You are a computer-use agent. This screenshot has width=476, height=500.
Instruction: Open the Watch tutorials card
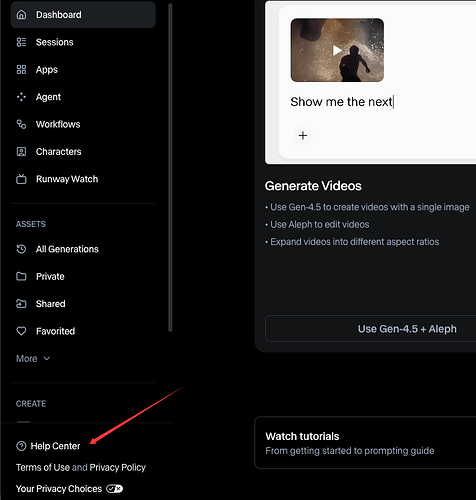point(365,443)
